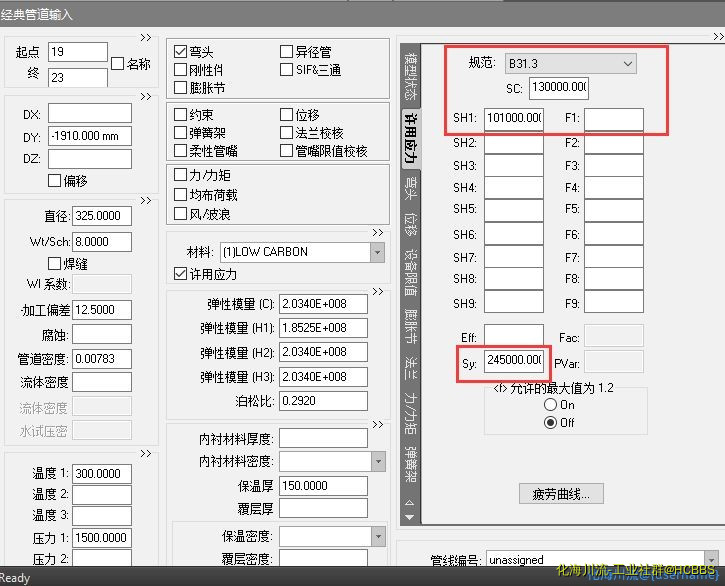
Task: Click the Sy yield stress input field
Action: (x=514, y=359)
